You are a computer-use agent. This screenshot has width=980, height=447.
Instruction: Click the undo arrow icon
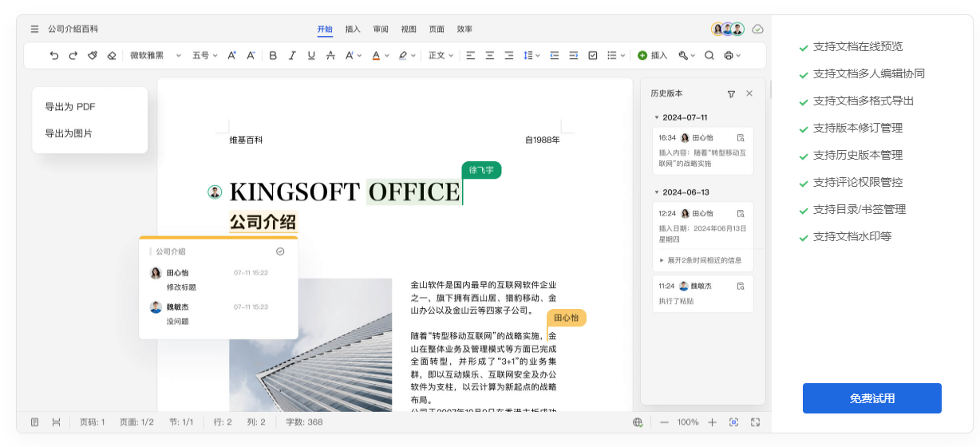click(54, 56)
